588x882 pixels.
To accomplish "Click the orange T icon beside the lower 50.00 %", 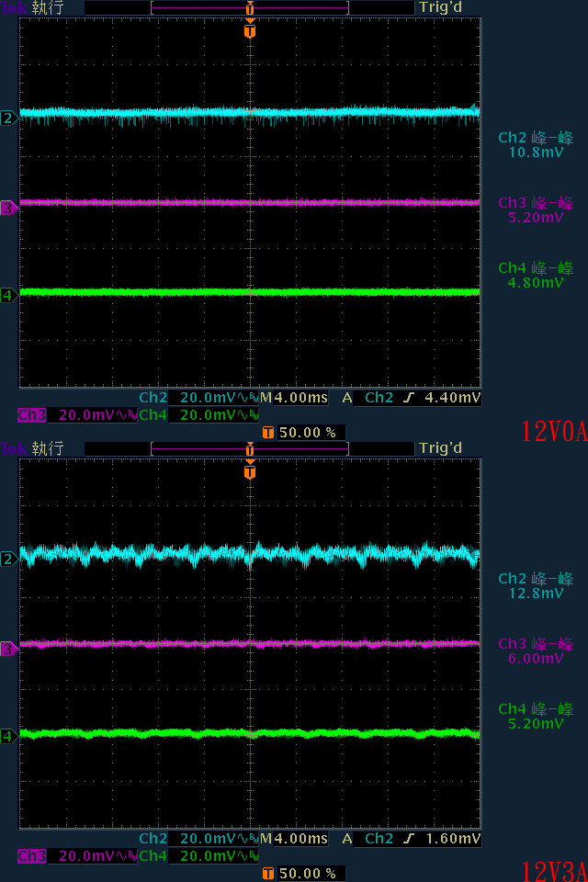I will click(268, 874).
